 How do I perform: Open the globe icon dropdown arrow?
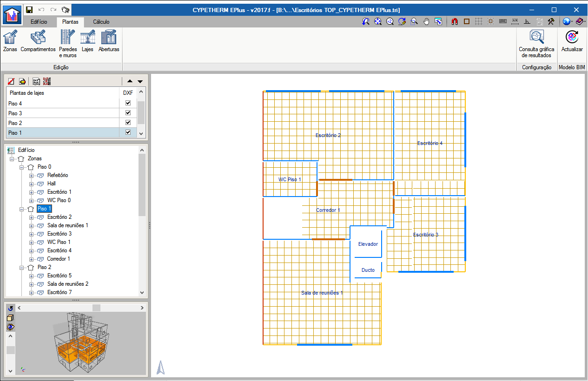click(572, 21)
